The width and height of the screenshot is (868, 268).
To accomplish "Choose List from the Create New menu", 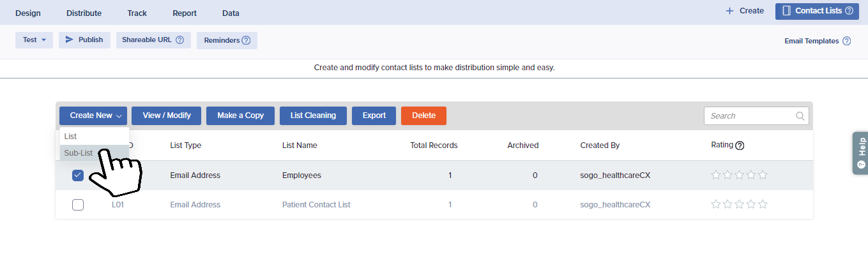I will point(71,137).
